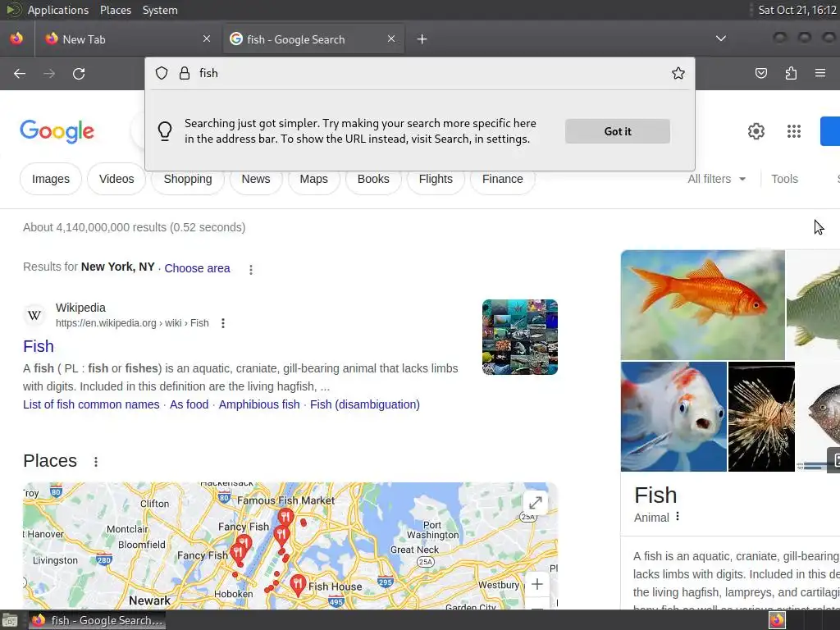Select the fish - Google Search tab
The width and height of the screenshot is (840, 630).
pyautogui.click(x=313, y=39)
